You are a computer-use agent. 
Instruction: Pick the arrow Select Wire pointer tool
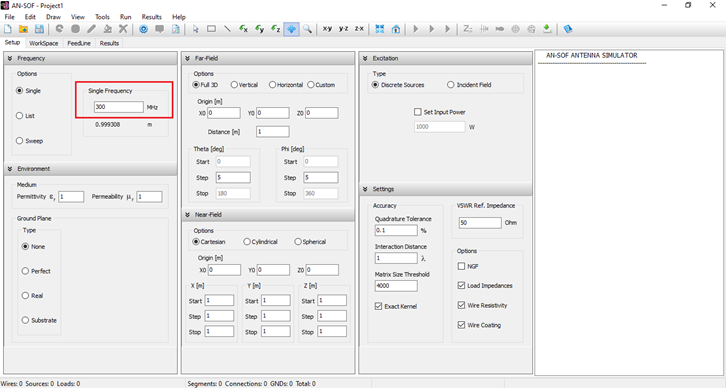click(195, 29)
